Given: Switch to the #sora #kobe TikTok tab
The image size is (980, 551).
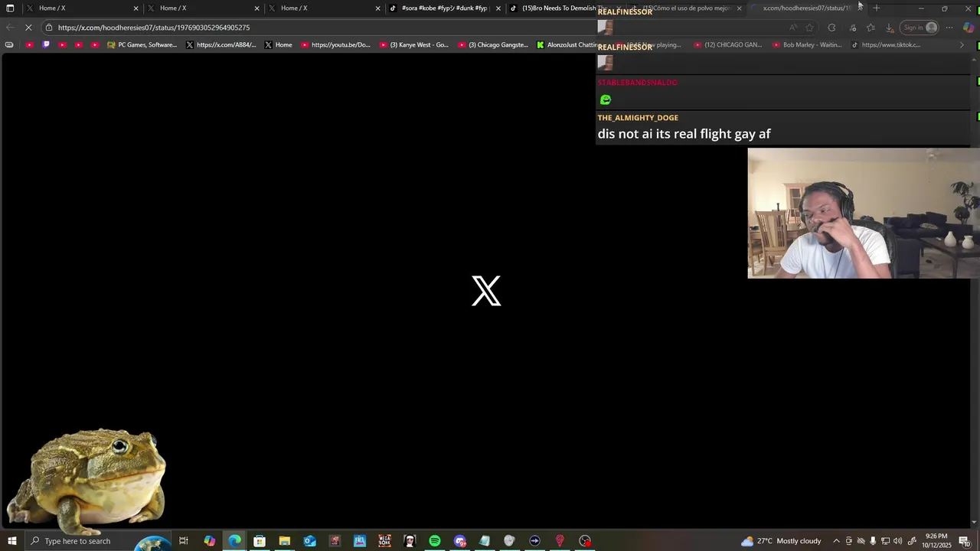Looking at the screenshot, I should tap(444, 8).
